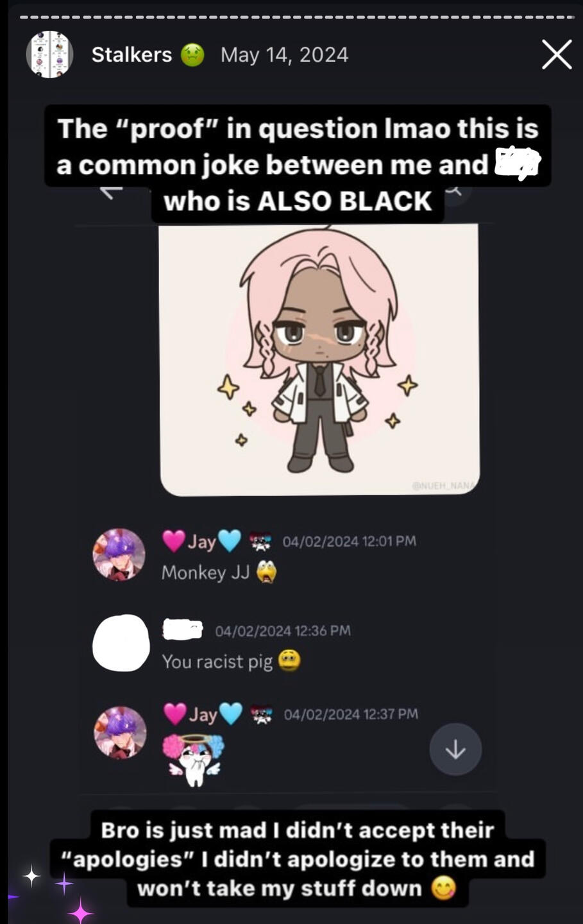The image size is (583, 924).
Task: Tap the yummy face emoji in bottom caption
Action: coord(444,888)
